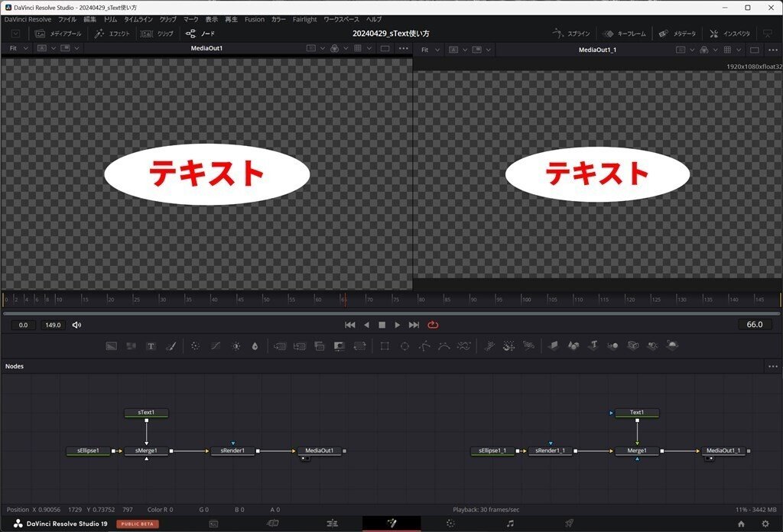
Task: Add the Blur droplet tool
Action: 255,345
